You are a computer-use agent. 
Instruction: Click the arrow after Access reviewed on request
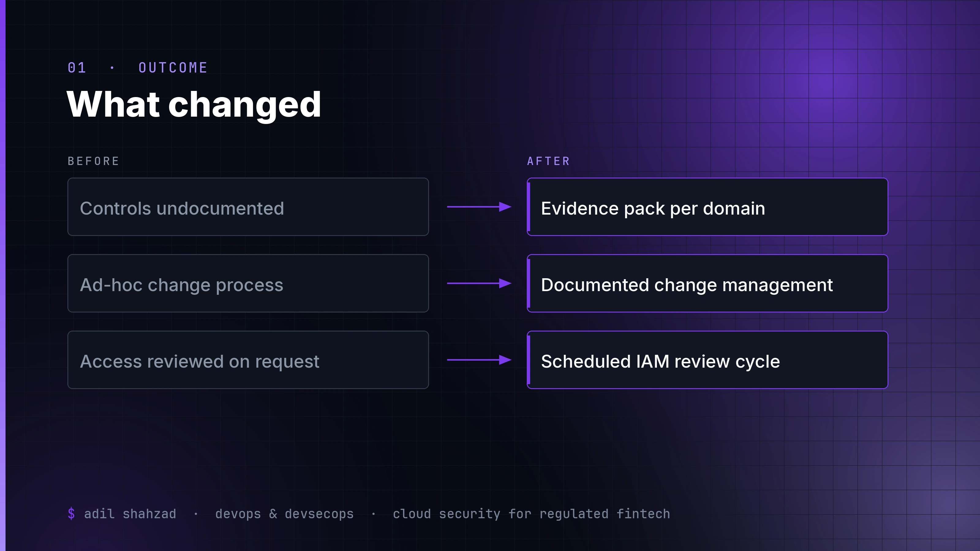(x=479, y=360)
